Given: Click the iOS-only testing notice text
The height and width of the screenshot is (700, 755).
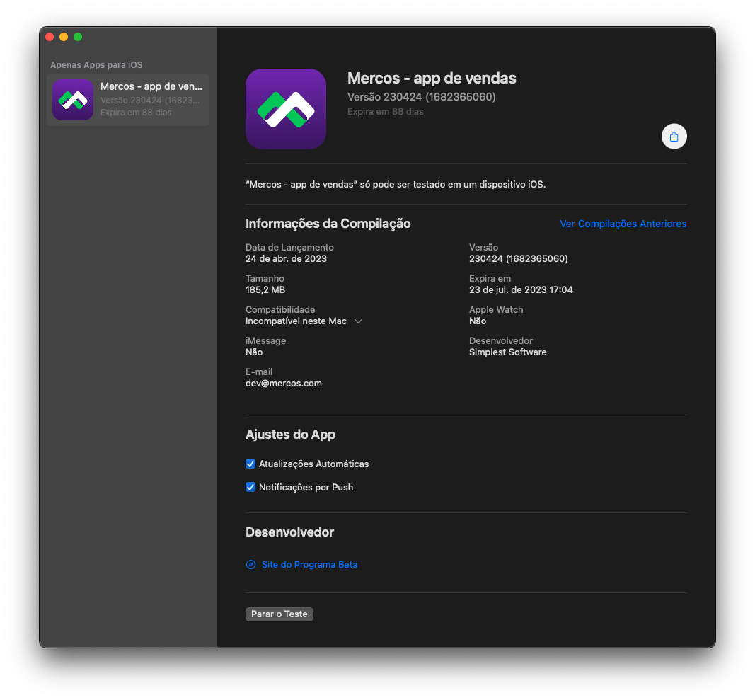Looking at the screenshot, I should (396, 185).
